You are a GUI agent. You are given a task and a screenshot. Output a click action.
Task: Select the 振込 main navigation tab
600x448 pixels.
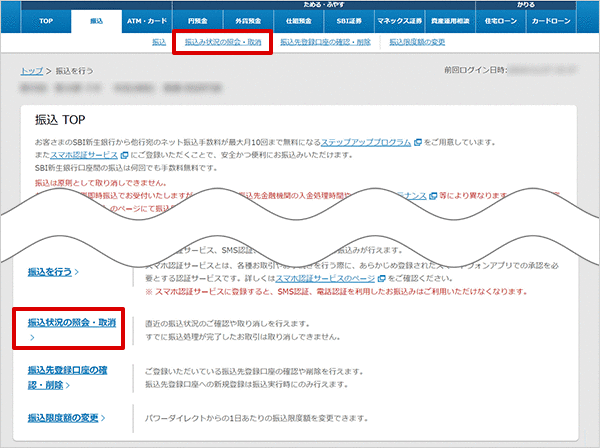click(96, 20)
